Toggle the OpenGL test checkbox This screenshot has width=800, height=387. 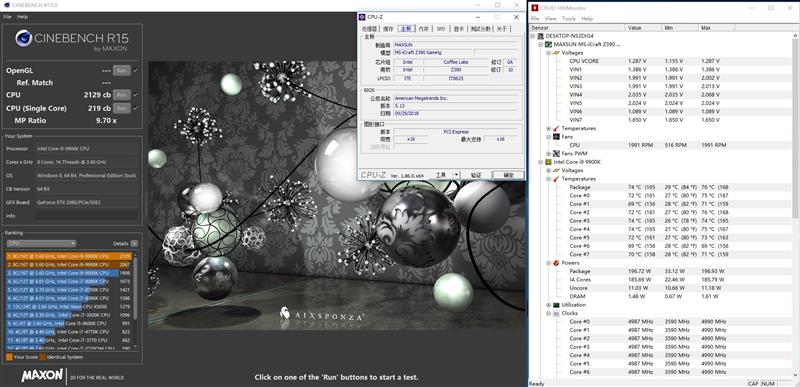(135, 70)
